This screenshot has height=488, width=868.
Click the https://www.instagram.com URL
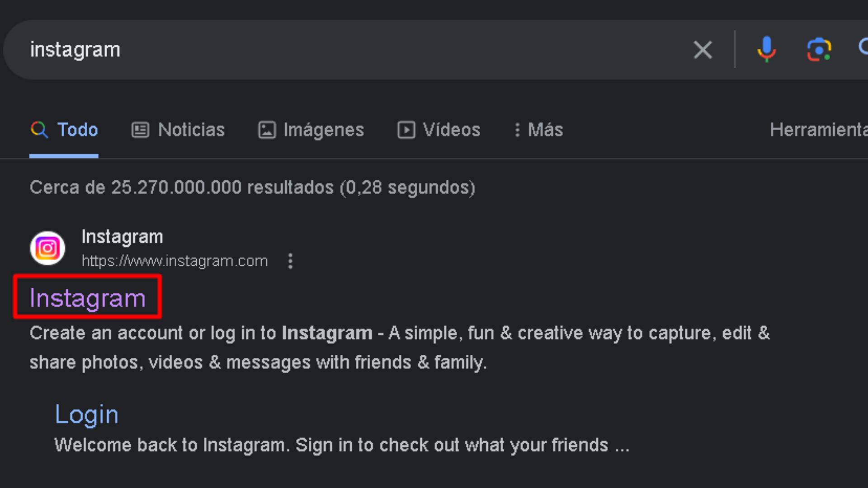pos(175,261)
